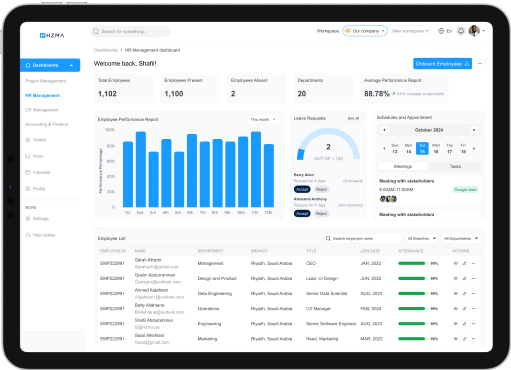The height and width of the screenshot is (370, 511).
Task: Click the Search for something field
Action: (x=130, y=32)
